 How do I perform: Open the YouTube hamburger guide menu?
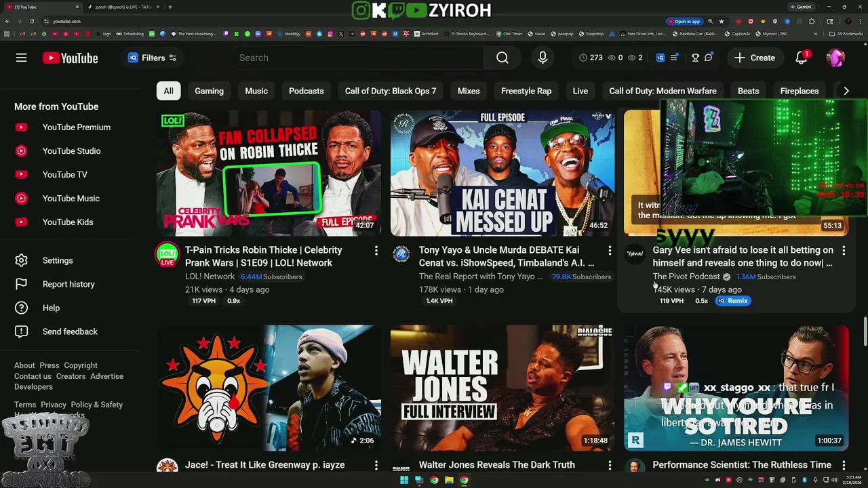coord(21,58)
